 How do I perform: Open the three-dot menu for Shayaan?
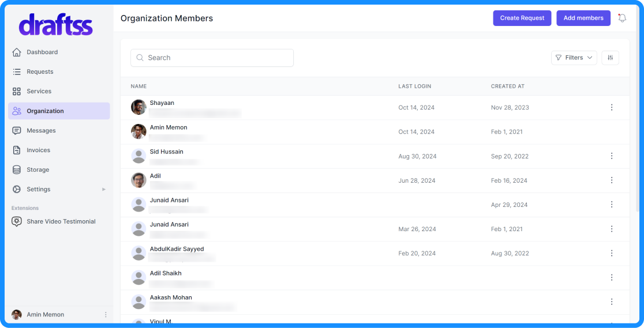(x=612, y=107)
